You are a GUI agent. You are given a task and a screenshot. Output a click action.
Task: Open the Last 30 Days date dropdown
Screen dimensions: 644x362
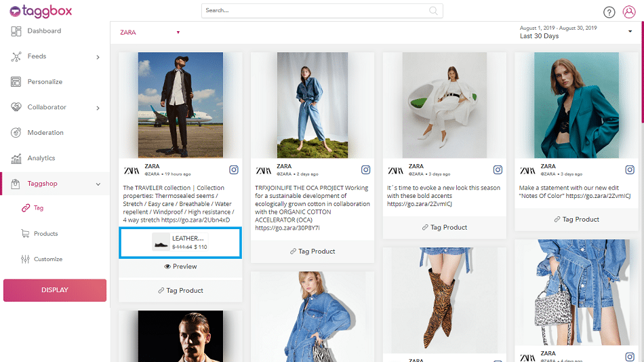point(630,31)
